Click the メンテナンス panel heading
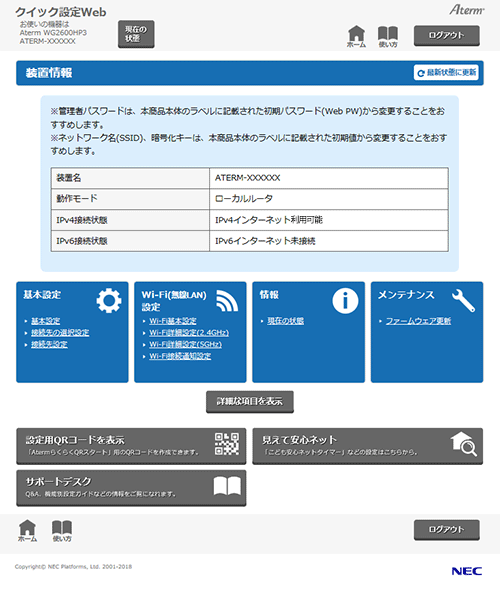The image size is (500, 594). (406, 295)
